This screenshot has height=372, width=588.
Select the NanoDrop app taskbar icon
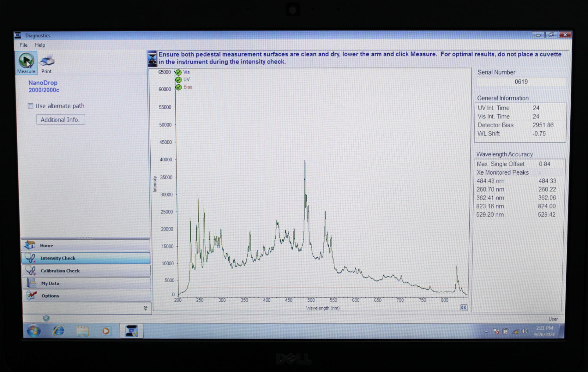click(131, 331)
